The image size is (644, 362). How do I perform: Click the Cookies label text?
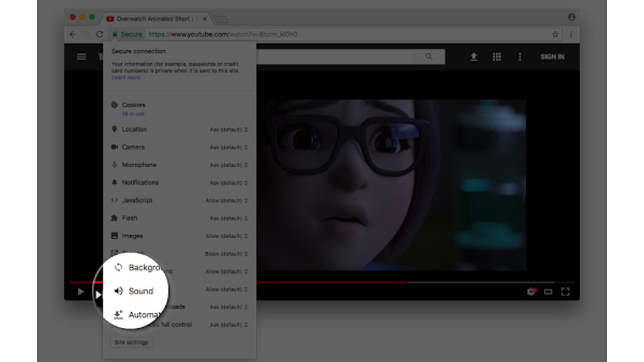click(133, 105)
